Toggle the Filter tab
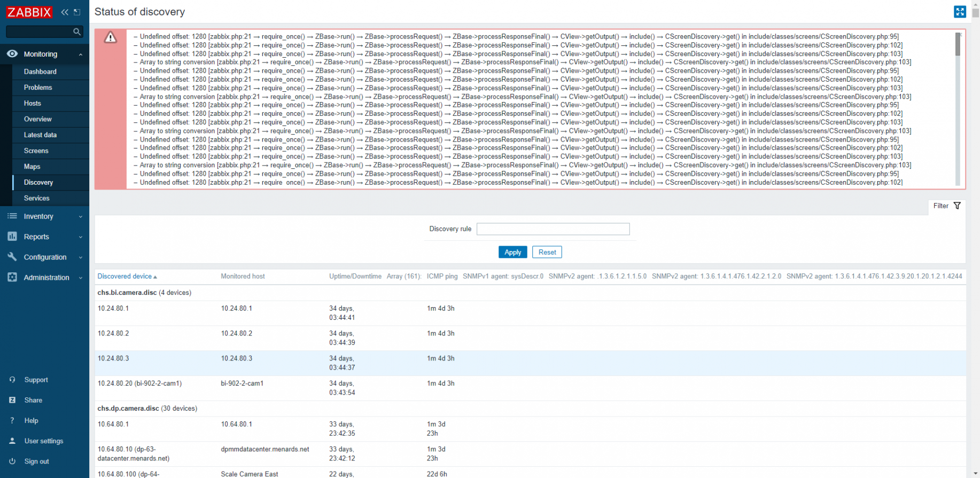Image resolution: width=980 pixels, height=478 pixels. (947, 206)
